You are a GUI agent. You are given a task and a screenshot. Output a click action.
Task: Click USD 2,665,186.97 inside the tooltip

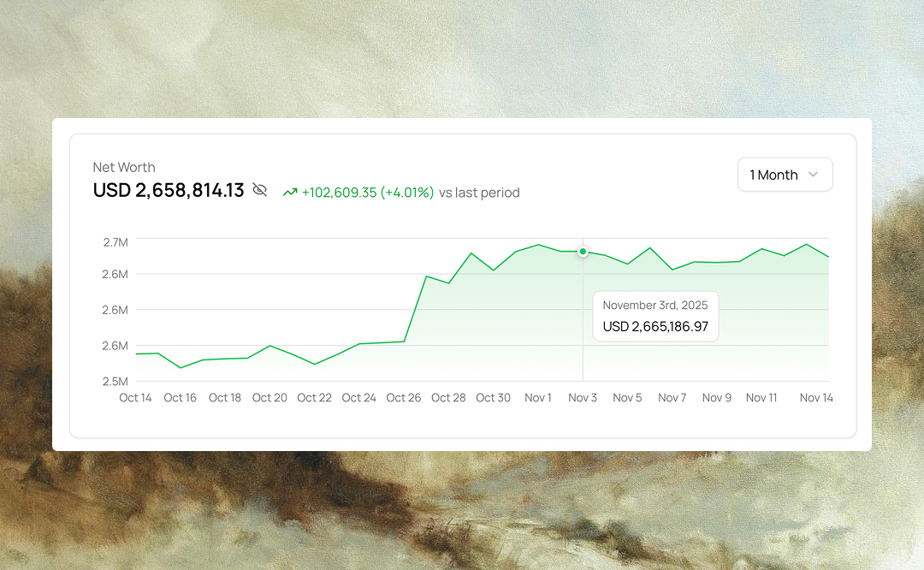(x=655, y=327)
